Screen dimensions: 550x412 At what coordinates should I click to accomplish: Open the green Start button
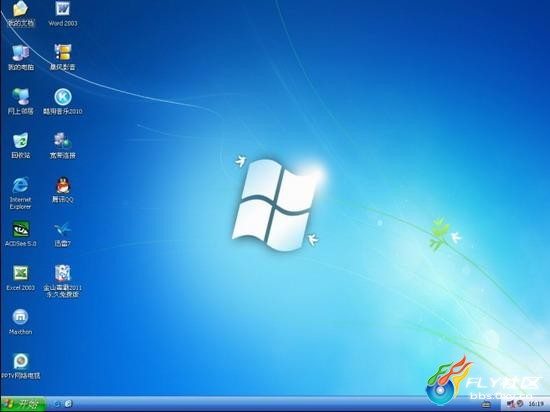(24, 404)
